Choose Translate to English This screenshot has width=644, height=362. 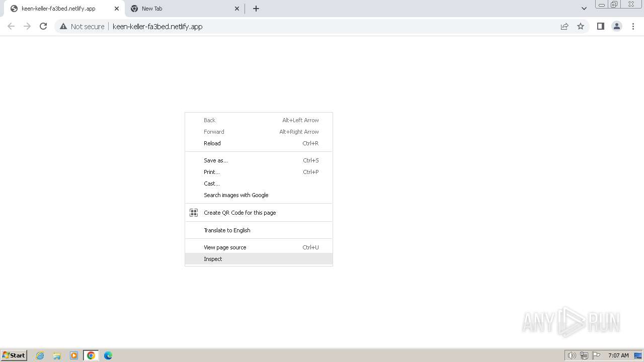259,230
